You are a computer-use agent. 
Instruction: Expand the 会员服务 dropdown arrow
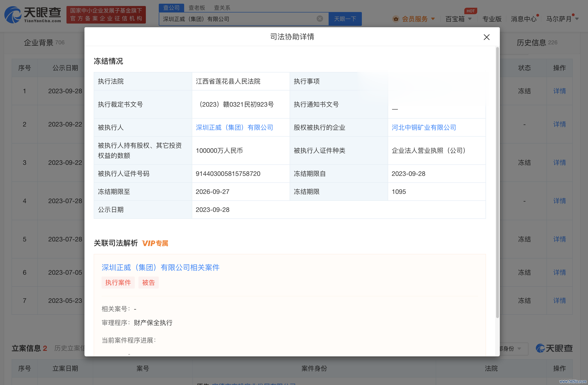pos(433,19)
